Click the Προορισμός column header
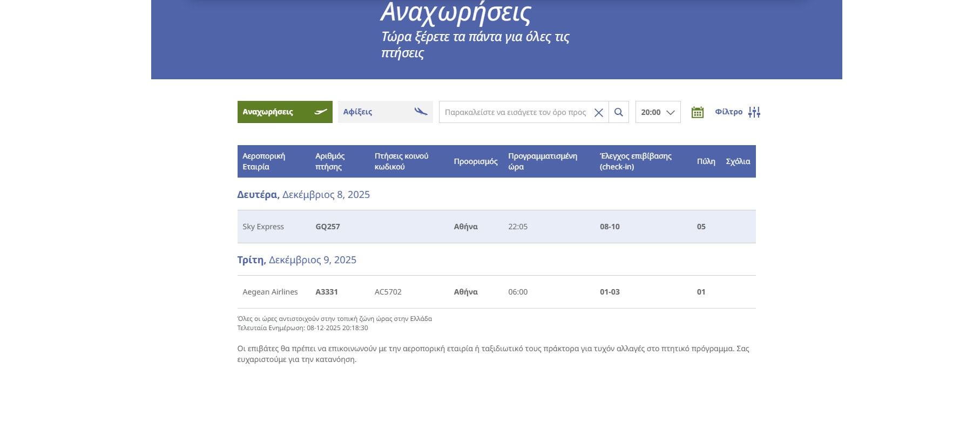Screen dimensions: 980x431 click(475, 161)
